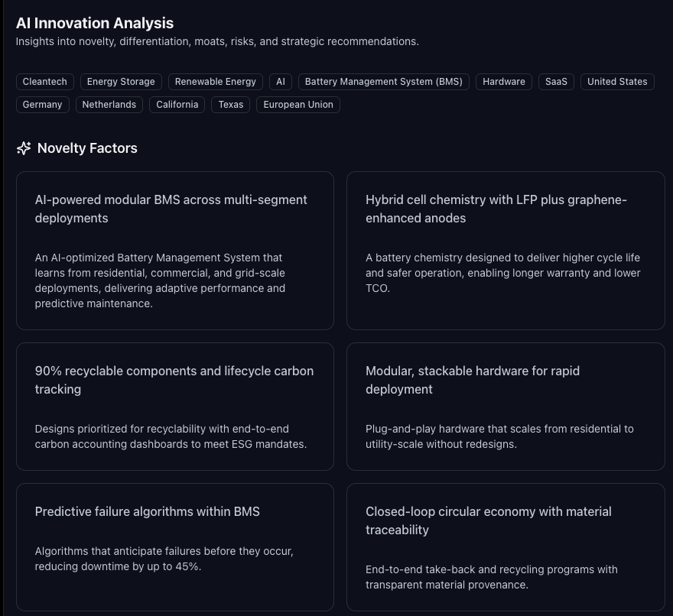
Task: Open the Modular, stackable hardware card
Action: [x=506, y=407]
